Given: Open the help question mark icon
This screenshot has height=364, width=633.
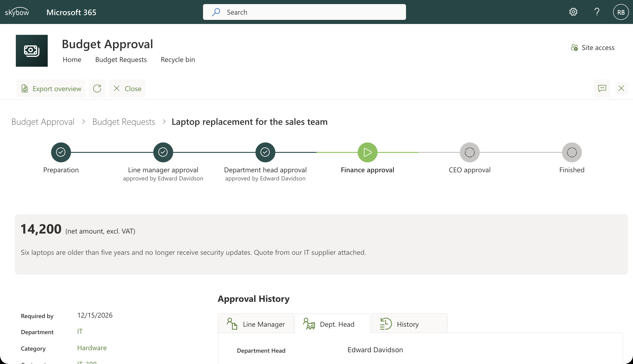Looking at the screenshot, I should tap(597, 12).
